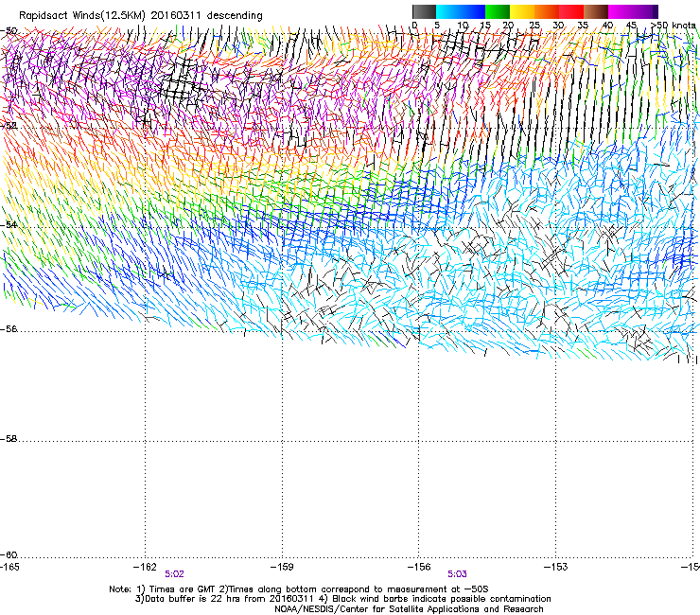This screenshot has height=615, width=700.
Task: Click the legend tick label 25
Action: (534, 26)
